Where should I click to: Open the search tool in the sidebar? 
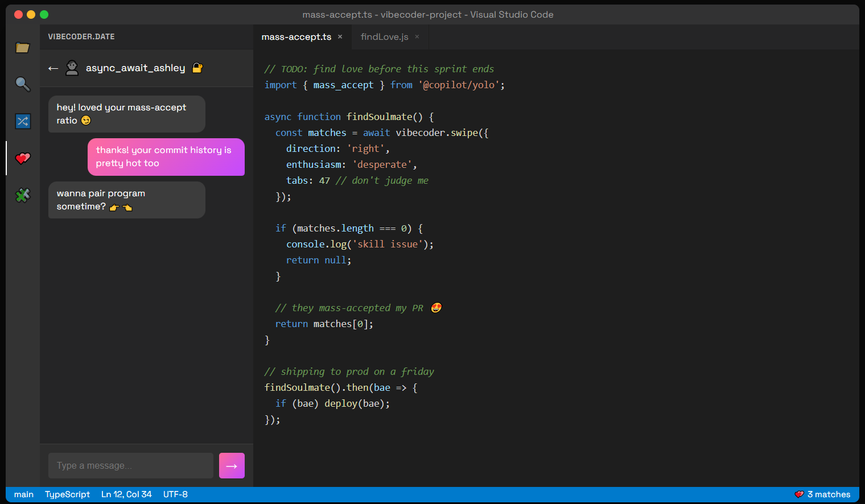[x=23, y=84]
